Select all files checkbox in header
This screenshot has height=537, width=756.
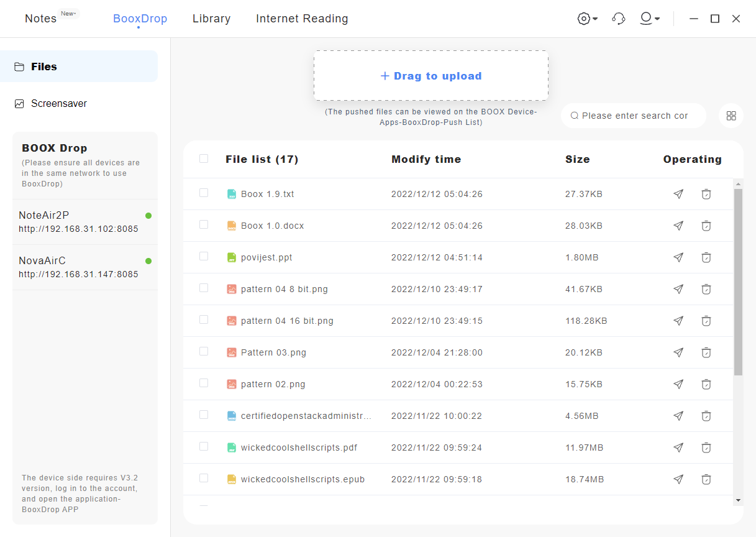click(204, 158)
